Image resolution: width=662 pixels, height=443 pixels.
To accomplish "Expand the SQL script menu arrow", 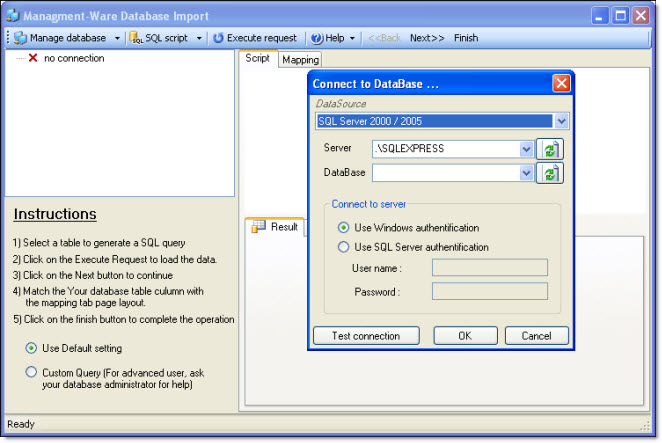I will pyautogui.click(x=199, y=38).
